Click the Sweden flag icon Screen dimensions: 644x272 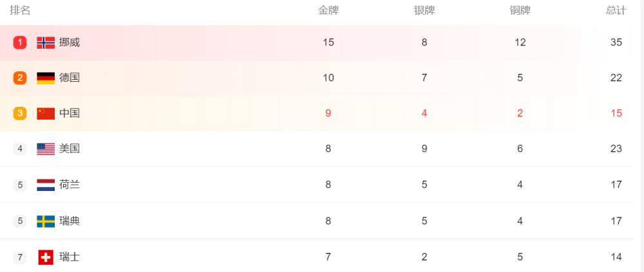[46, 221]
